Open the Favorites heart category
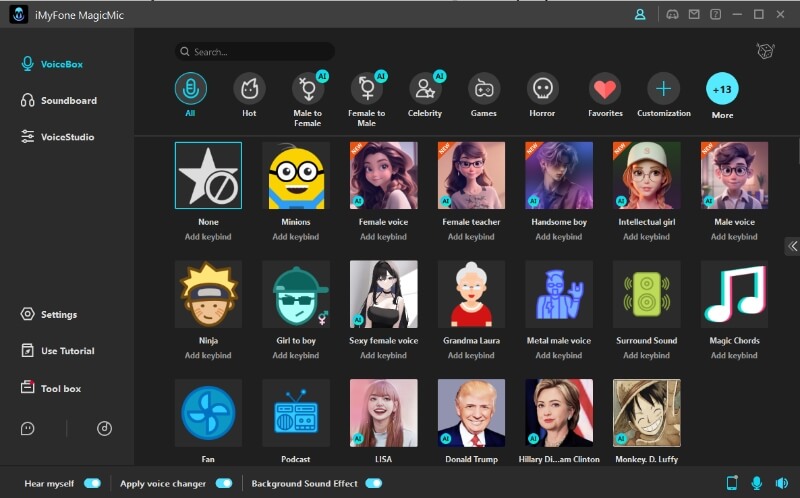Screen dimensions: 800x498 coord(604,89)
